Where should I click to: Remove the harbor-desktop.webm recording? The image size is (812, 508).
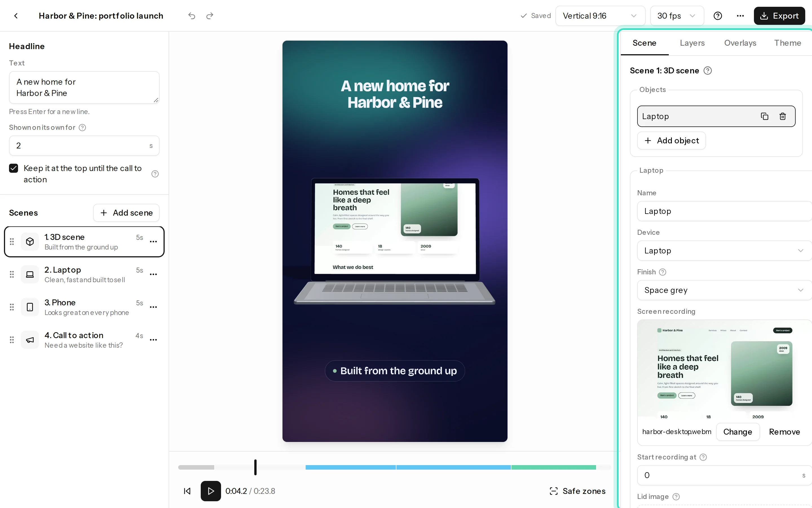(x=784, y=432)
